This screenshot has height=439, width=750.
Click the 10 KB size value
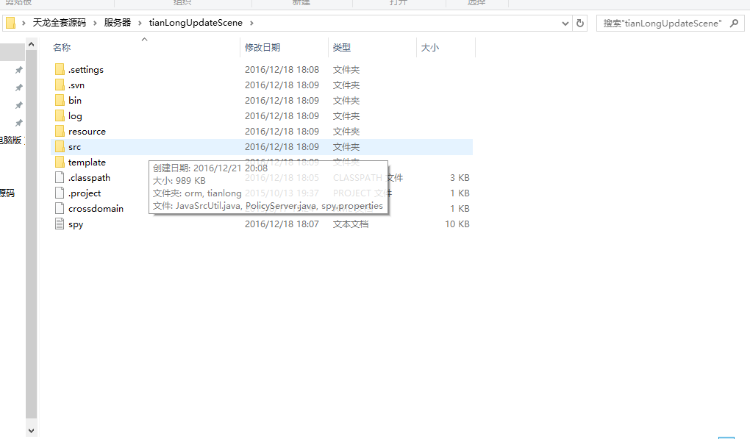tap(457, 224)
